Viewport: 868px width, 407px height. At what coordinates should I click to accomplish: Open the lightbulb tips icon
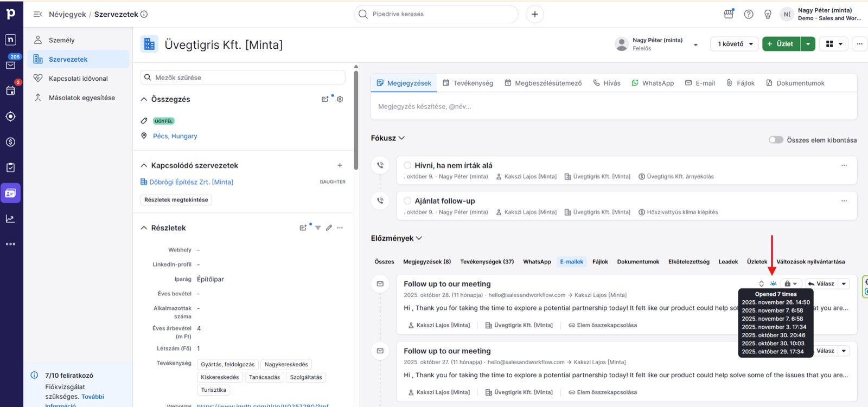pyautogui.click(x=768, y=14)
